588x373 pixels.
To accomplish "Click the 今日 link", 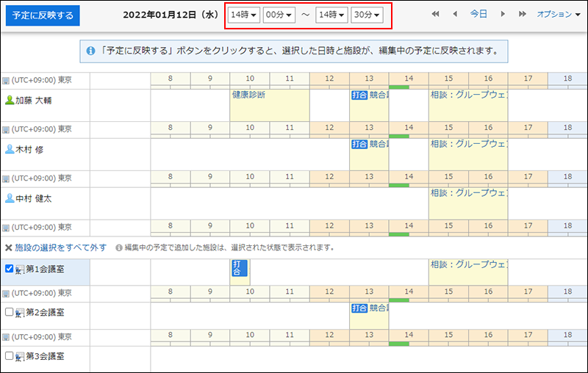I will click(478, 15).
